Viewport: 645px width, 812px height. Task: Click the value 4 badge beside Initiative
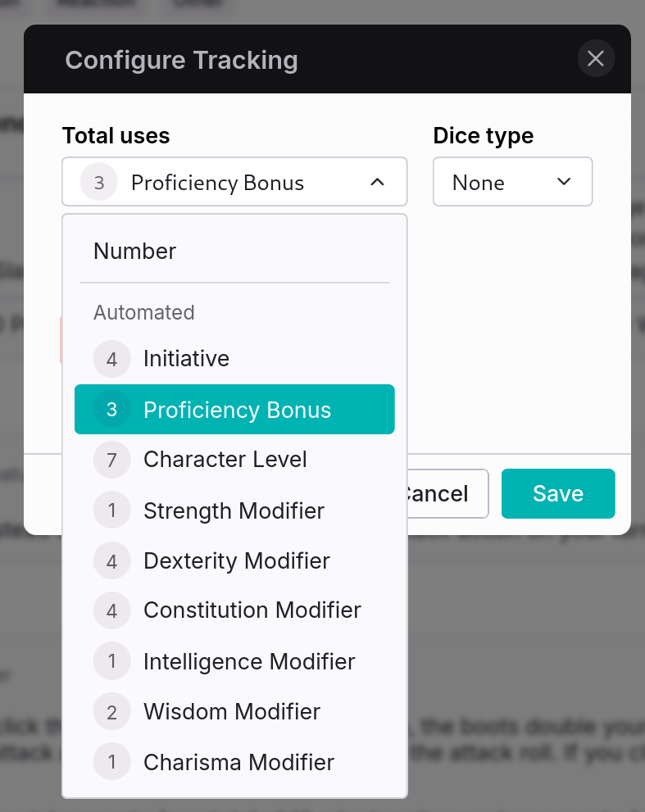[112, 359]
